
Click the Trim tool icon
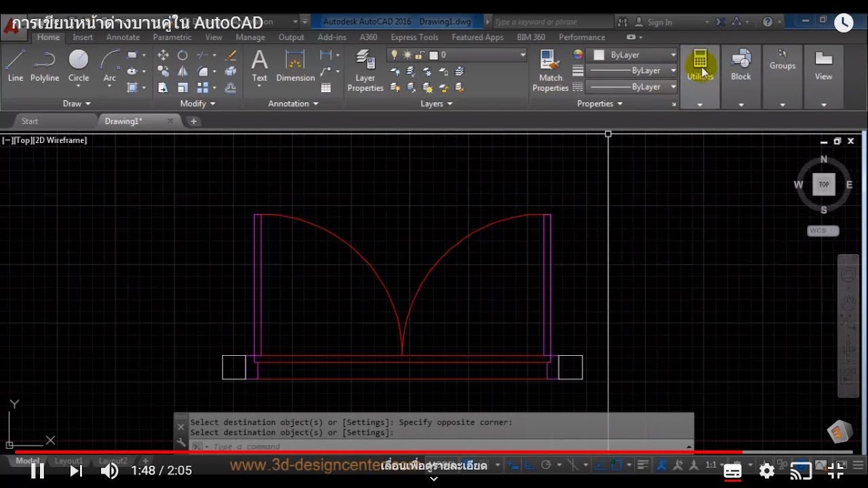pyautogui.click(x=203, y=55)
